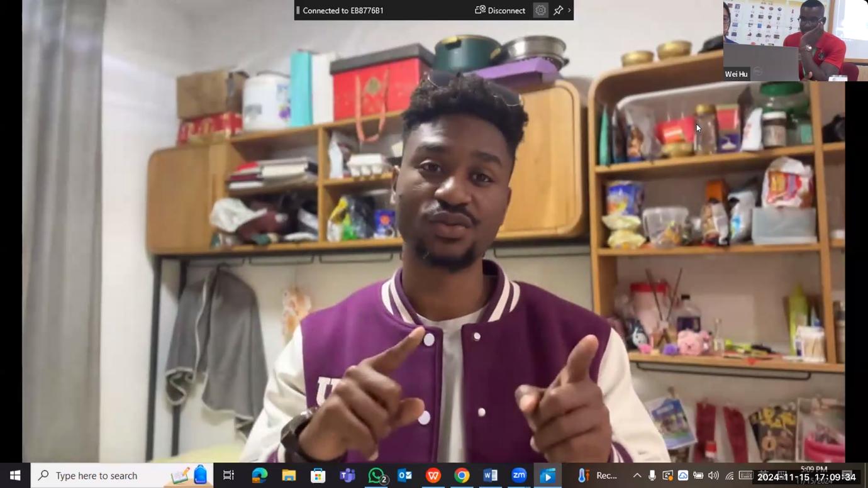The height and width of the screenshot is (488, 868).
Task: Open the "Rec..." weather temperature widget
Action: [599, 475]
